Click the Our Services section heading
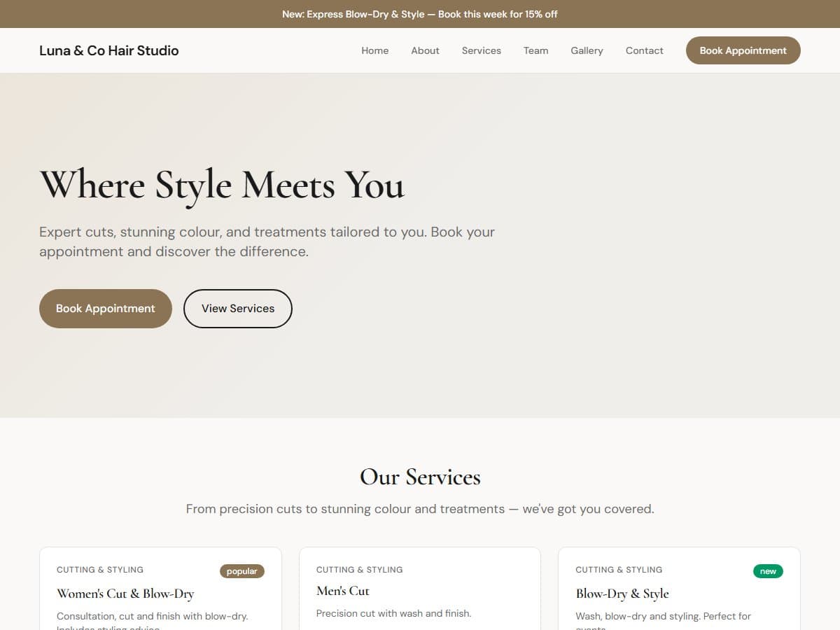Image resolution: width=840 pixels, height=630 pixels. (420, 477)
